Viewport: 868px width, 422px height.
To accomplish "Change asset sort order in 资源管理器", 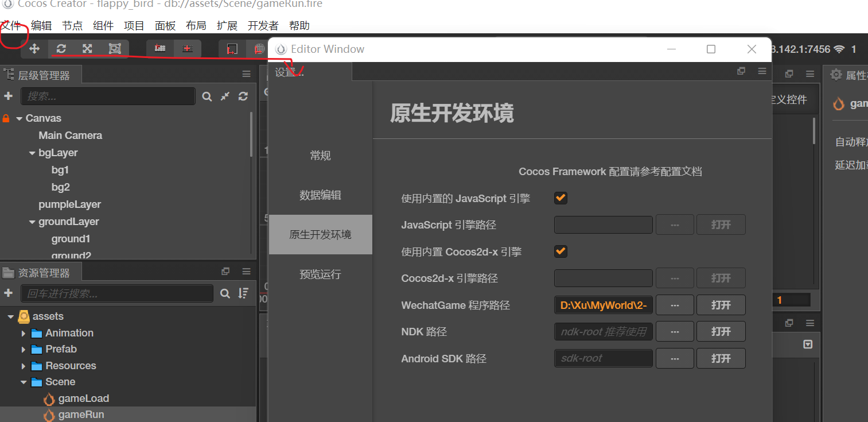I will click(x=244, y=293).
